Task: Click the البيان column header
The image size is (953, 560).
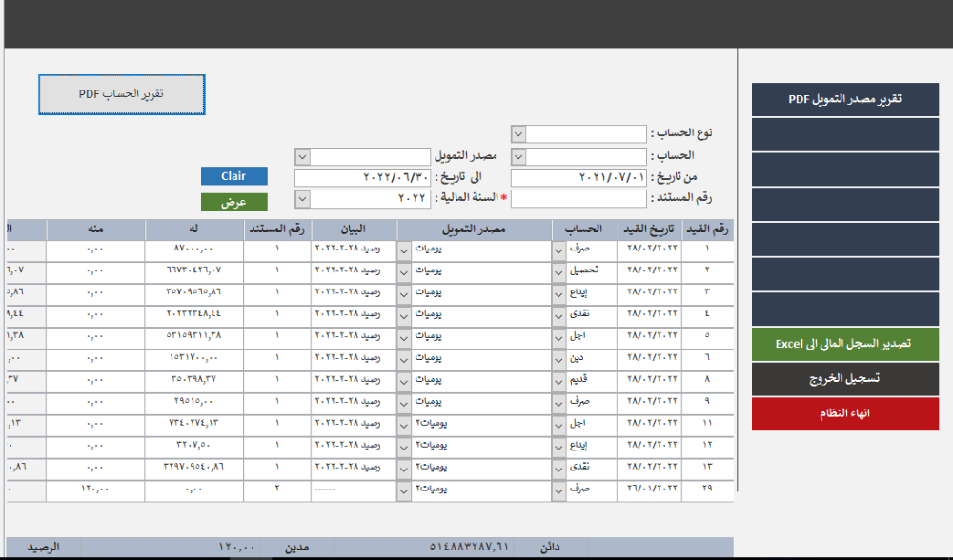Action: [x=354, y=230]
